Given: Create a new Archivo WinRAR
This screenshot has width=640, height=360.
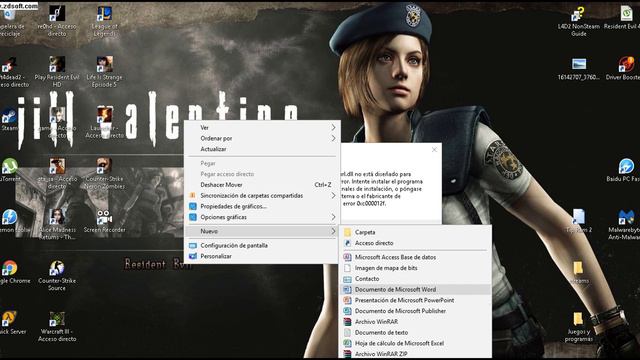Looking at the screenshot, I should (416, 322).
